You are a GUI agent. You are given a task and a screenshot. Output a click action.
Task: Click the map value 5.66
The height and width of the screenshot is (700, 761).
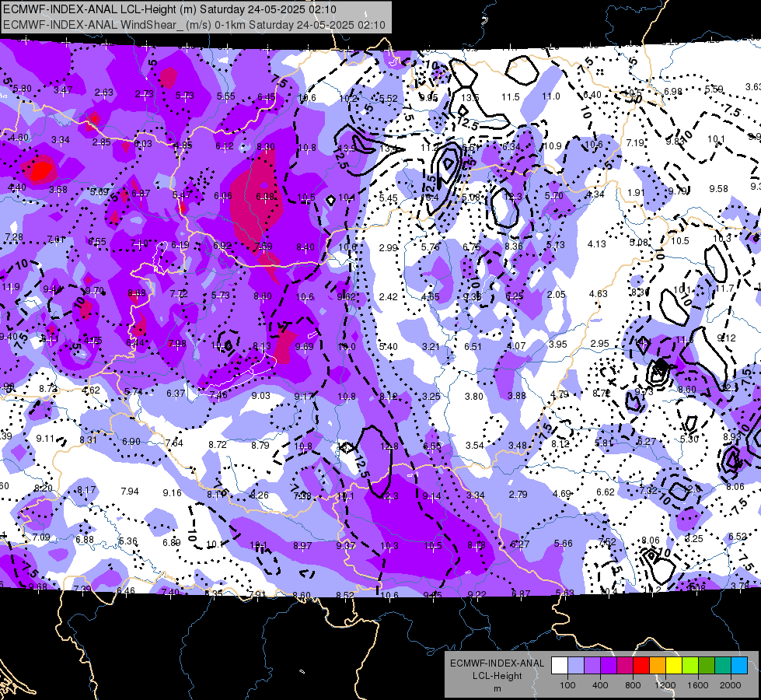coord(563,543)
